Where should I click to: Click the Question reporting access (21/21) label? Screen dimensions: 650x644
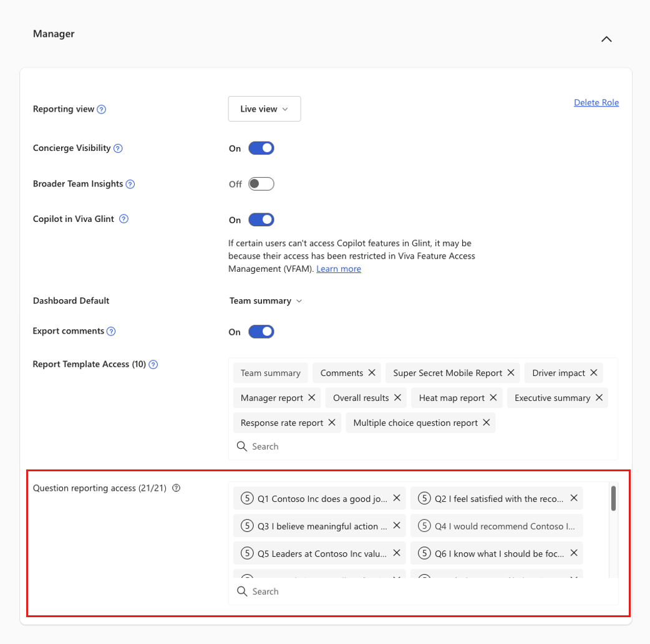[99, 488]
